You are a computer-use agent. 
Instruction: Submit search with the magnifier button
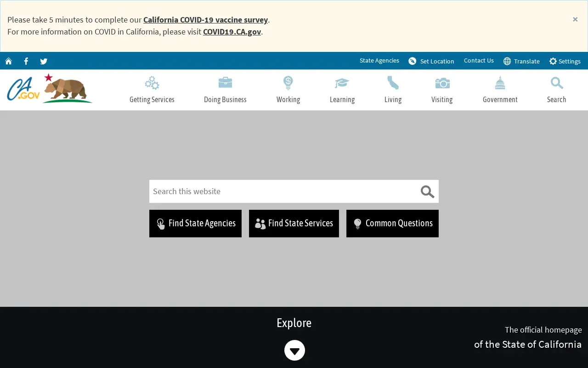[x=427, y=191]
